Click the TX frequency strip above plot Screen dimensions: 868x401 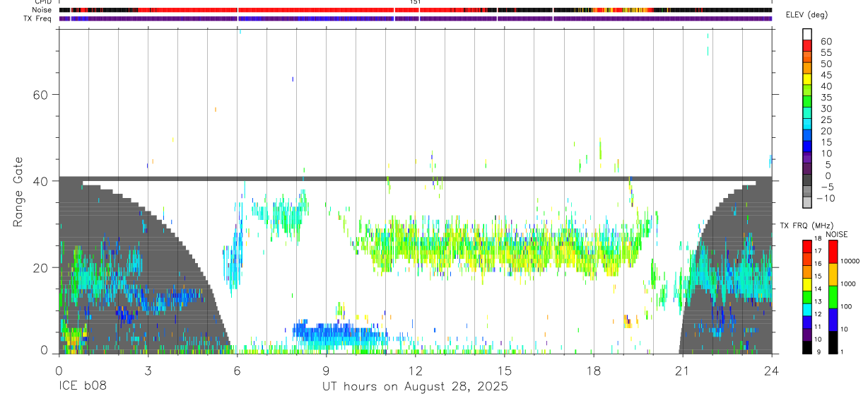tap(416, 18)
